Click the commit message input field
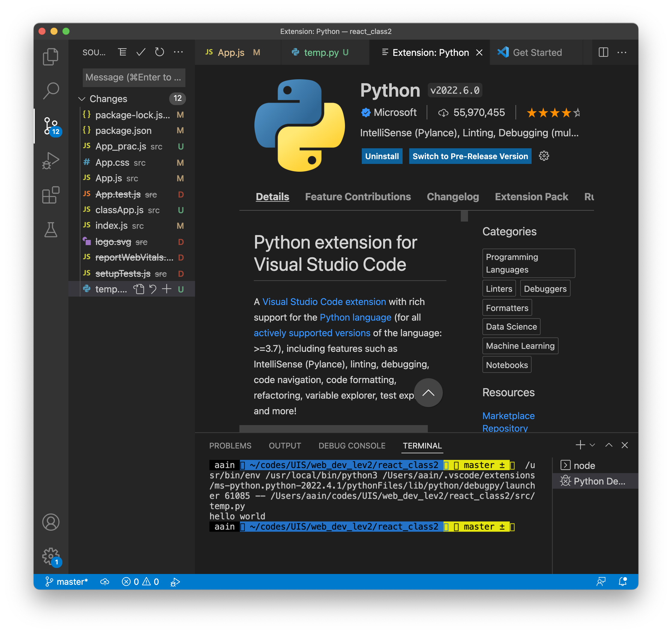The height and width of the screenshot is (634, 672). [x=134, y=77]
